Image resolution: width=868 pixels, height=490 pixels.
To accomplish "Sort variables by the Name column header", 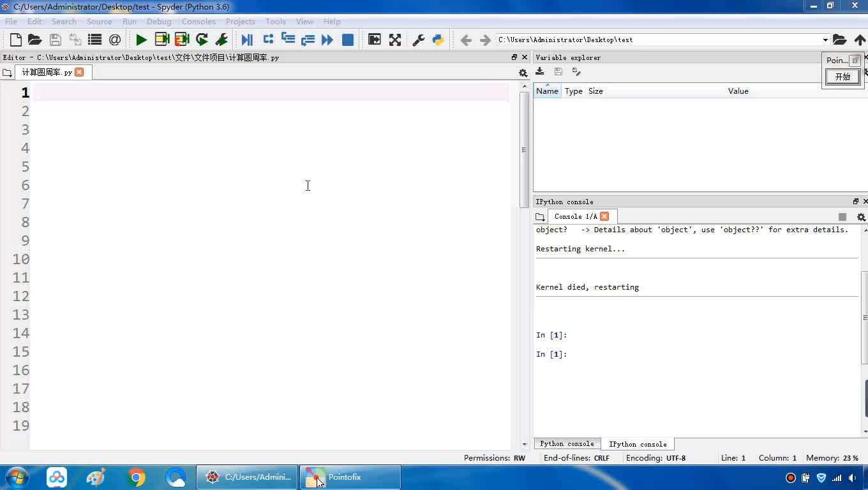I will pyautogui.click(x=547, y=91).
